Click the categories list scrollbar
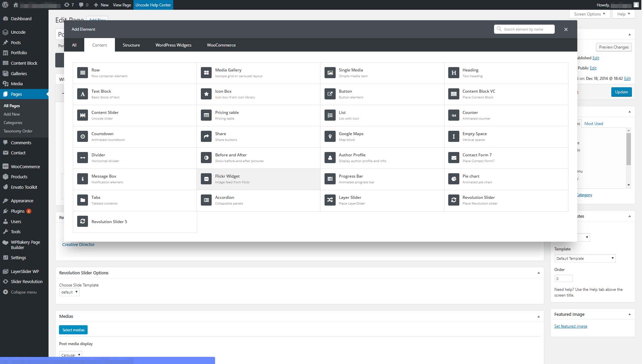 click(x=628, y=149)
